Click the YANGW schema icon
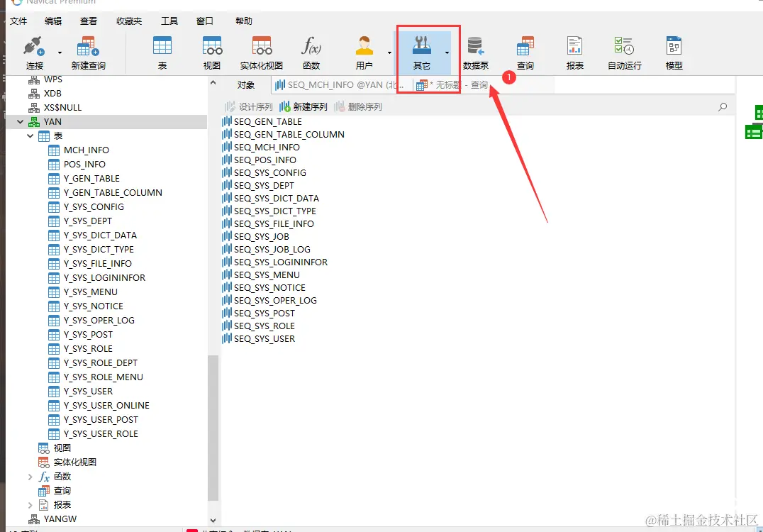Viewport: 763px width, 532px height. [33, 519]
